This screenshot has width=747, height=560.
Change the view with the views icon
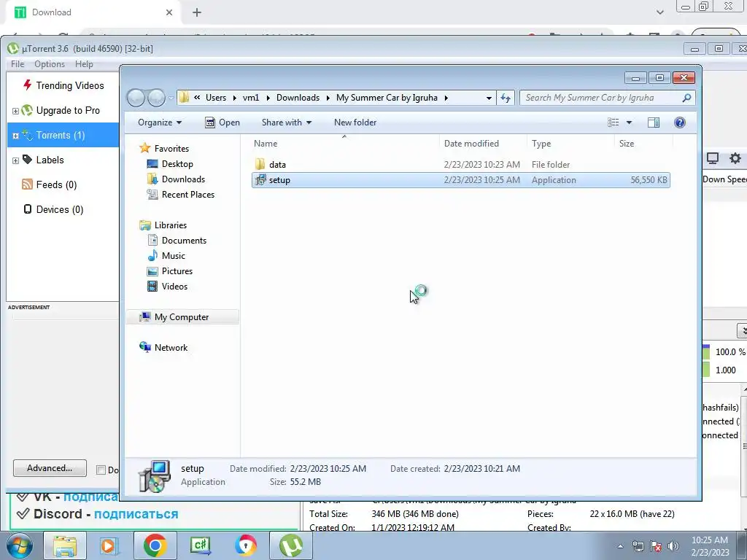tap(613, 122)
